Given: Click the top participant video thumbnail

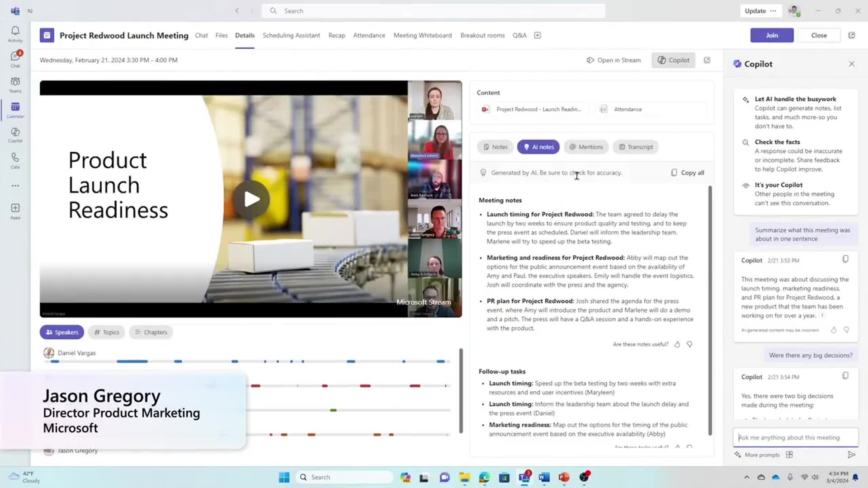Looking at the screenshot, I should click(434, 100).
